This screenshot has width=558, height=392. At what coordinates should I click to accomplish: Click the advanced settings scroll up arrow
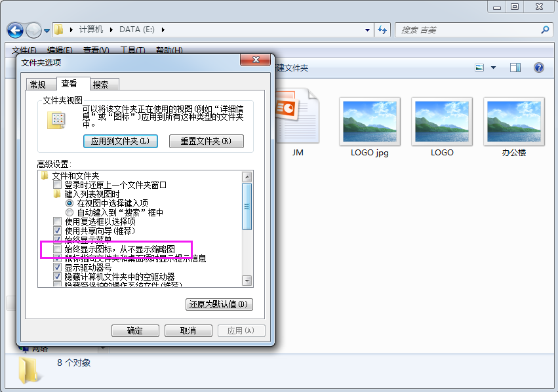tap(247, 176)
